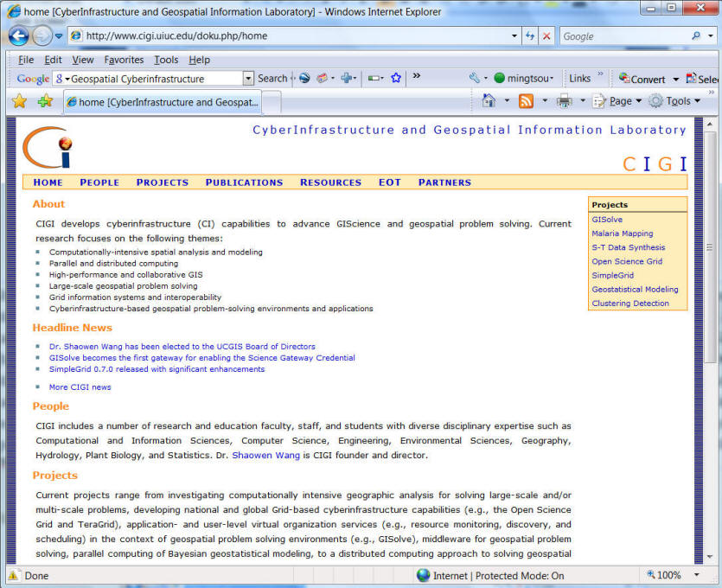Viewport: 722px width, 588px height.
Task: Click the mingtsou account button
Action: point(523,79)
